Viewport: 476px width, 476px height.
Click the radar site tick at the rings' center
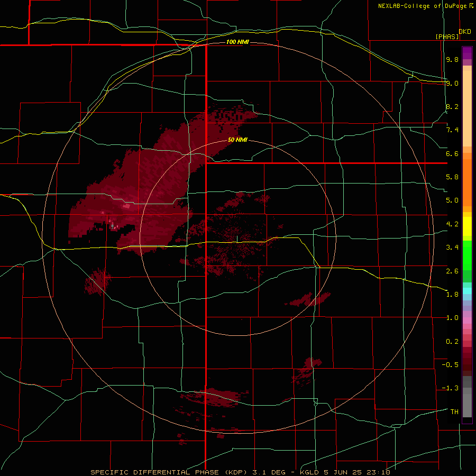pos(237,239)
